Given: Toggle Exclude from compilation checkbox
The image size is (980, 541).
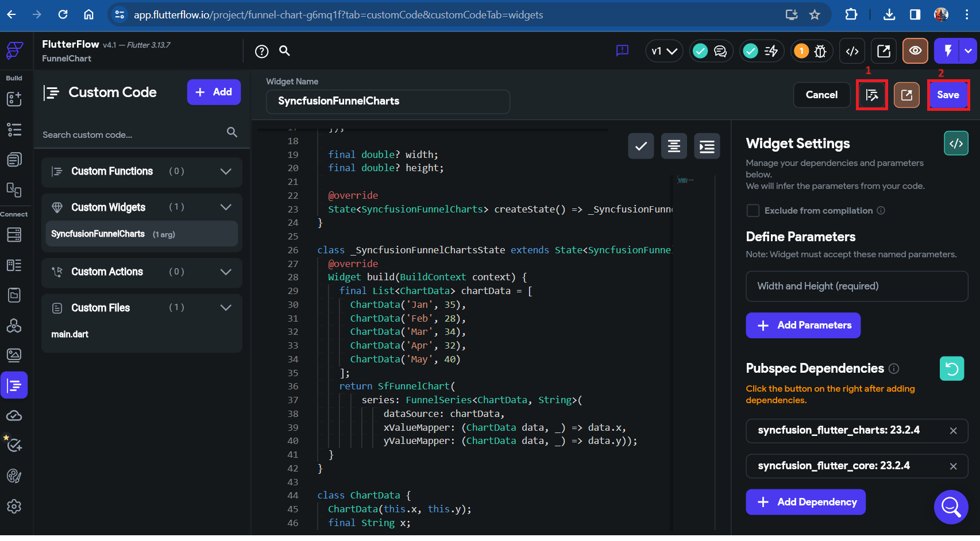Looking at the screenshot, I should pos(753,211).
